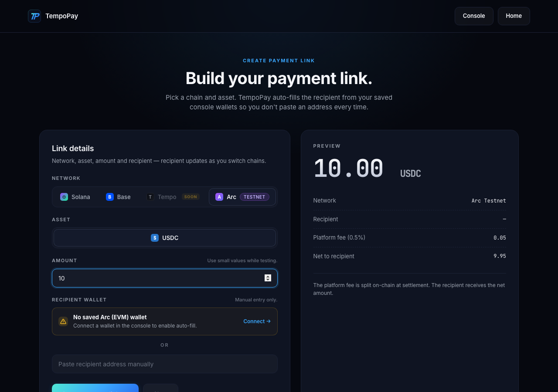Click the 'Platform fee (0.5%)' label
Image resolution: width=558 pixels, height=392 pixels.
point(339,237)
